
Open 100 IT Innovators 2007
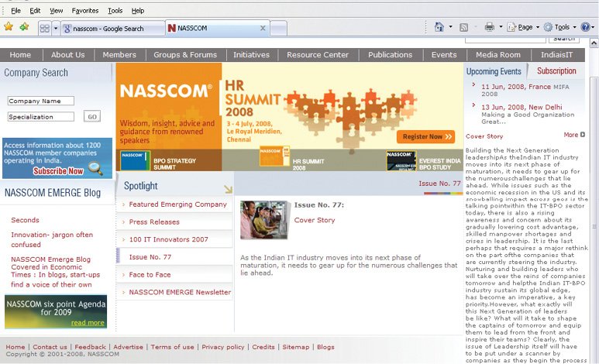(168, 239)
